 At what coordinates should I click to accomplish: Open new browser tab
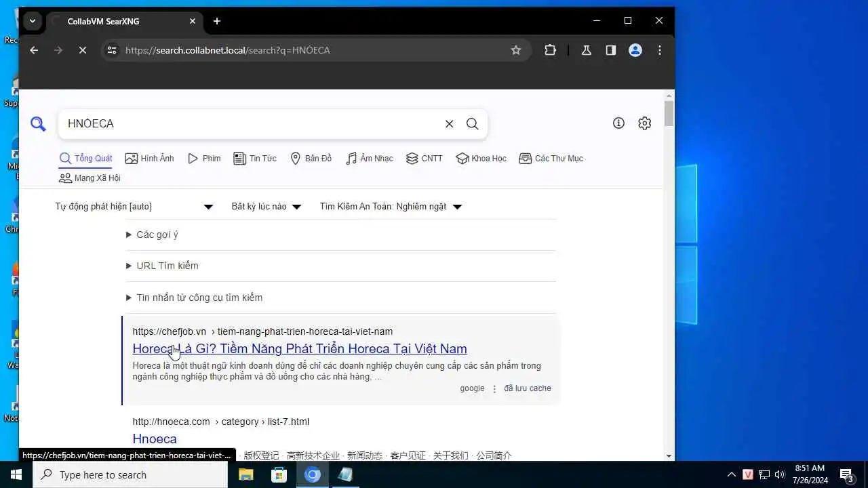[x=217, y=21]
